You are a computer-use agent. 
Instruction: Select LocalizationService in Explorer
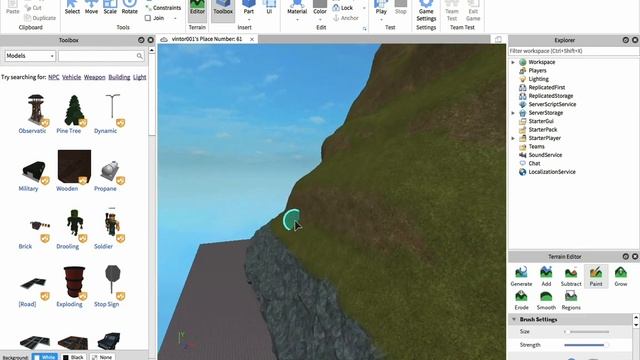pyautogui.click(x=552, y=172)
